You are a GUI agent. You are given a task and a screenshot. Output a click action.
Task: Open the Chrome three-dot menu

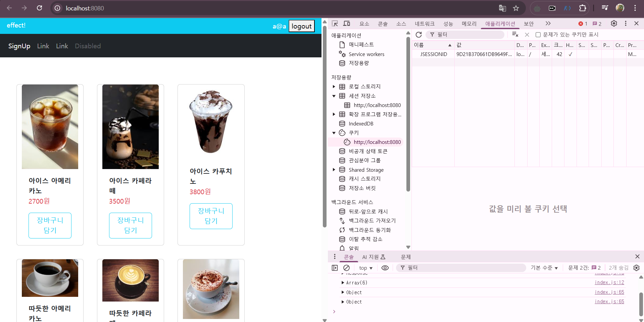(x=635, y=8)
